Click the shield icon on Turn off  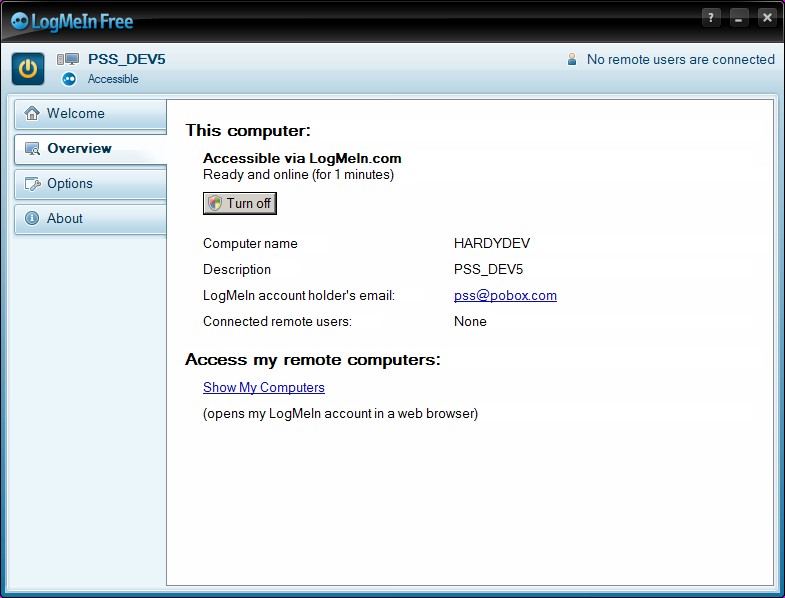pos(215,203)
